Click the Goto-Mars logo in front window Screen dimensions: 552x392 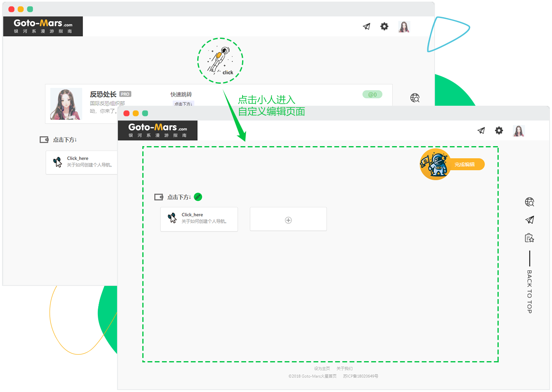click(158, 131)
